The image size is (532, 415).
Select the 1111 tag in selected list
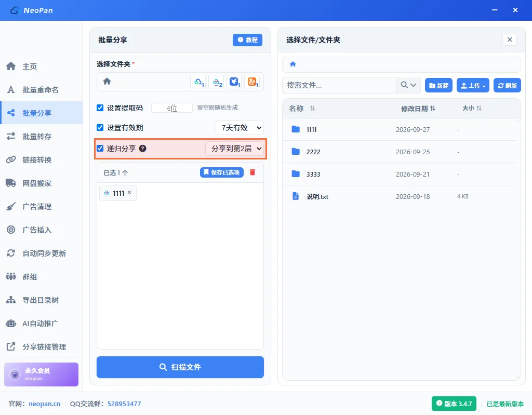[118, 193]
